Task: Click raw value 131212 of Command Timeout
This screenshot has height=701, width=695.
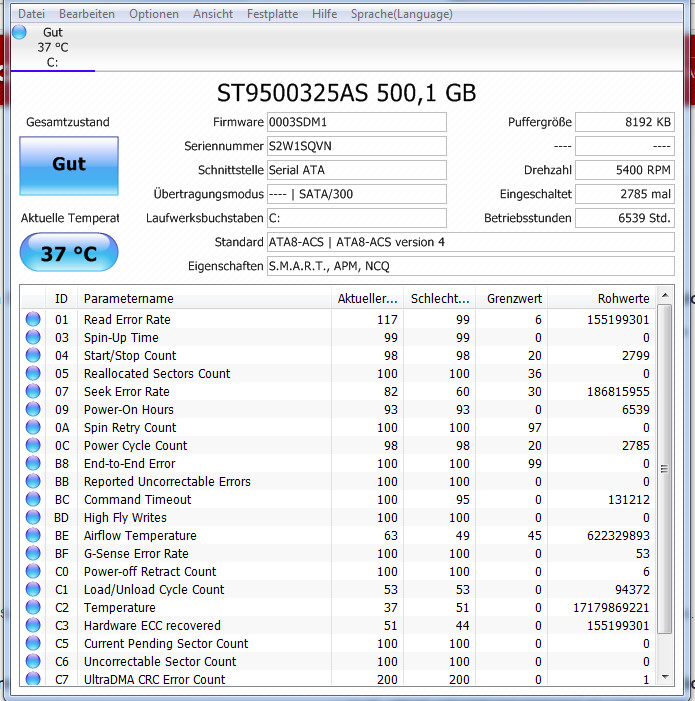Action: pos(628,499)
